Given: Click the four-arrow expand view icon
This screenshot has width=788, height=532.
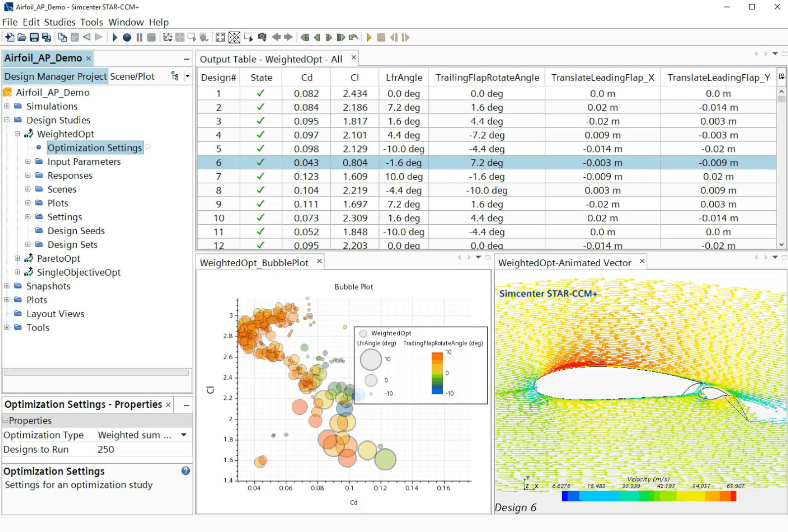Looking at the screenshot, I should (220, 37).
